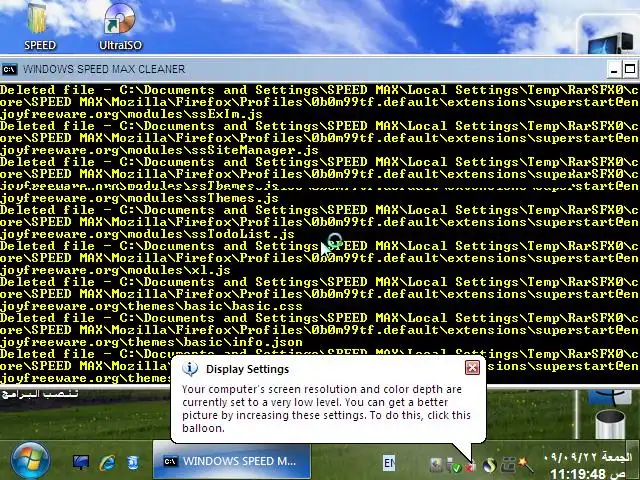The width and height of the screenshot is (640, 480).
Task: Click the console line ending ssSiteManager.js
Action: pyautogui.click(x=159, y=150)
